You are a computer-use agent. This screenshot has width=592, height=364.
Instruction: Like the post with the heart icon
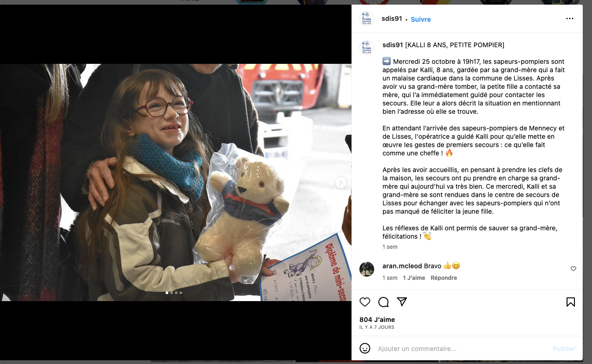[x=365, y=302]
